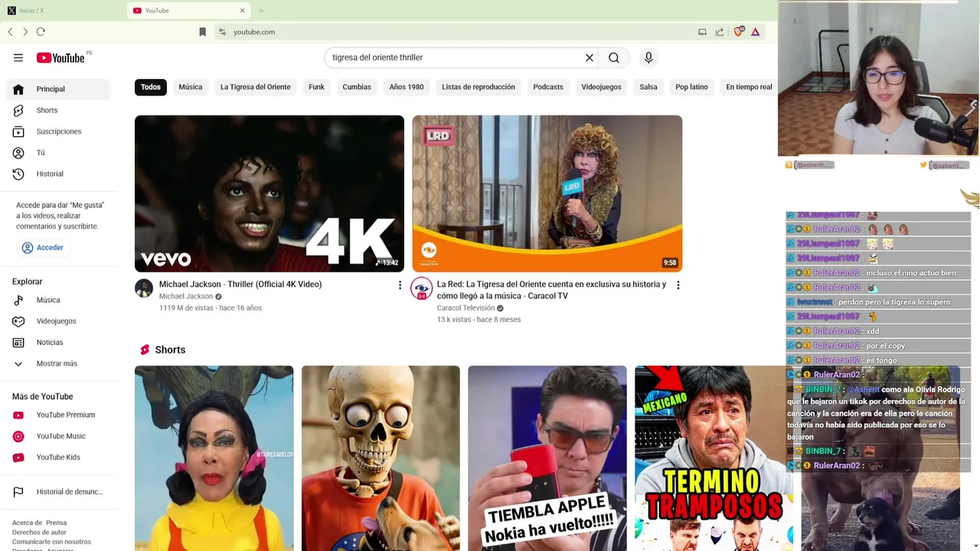
Task: Click the cast screen icon in address bar
Action: (702, 32)
